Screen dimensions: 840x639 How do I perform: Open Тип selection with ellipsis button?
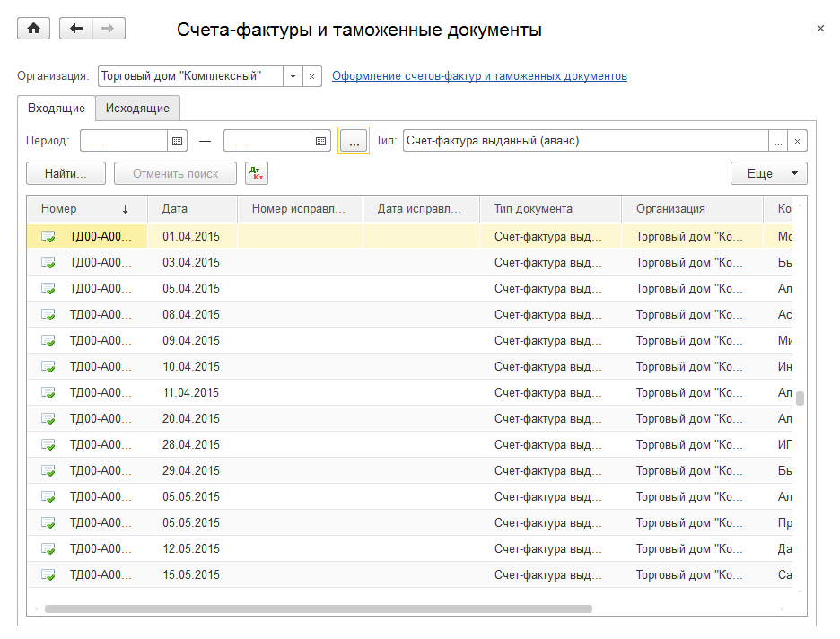(x=778, y=141)
